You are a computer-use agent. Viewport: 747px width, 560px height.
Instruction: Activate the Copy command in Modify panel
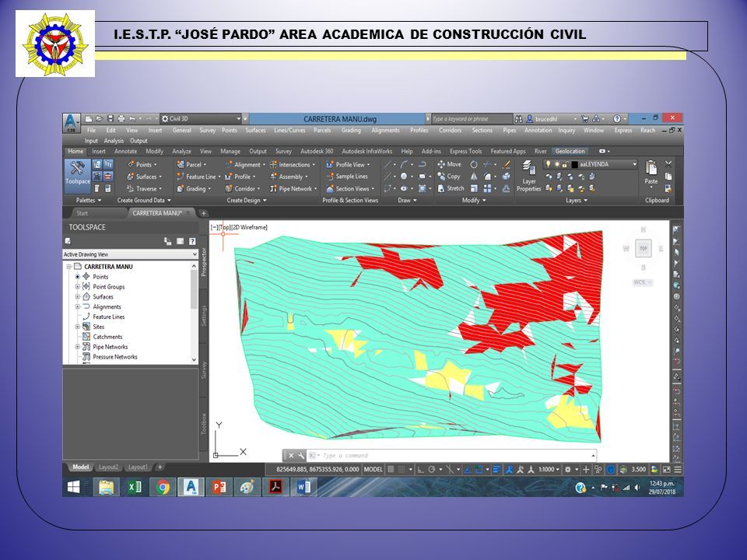pos(449,177)
